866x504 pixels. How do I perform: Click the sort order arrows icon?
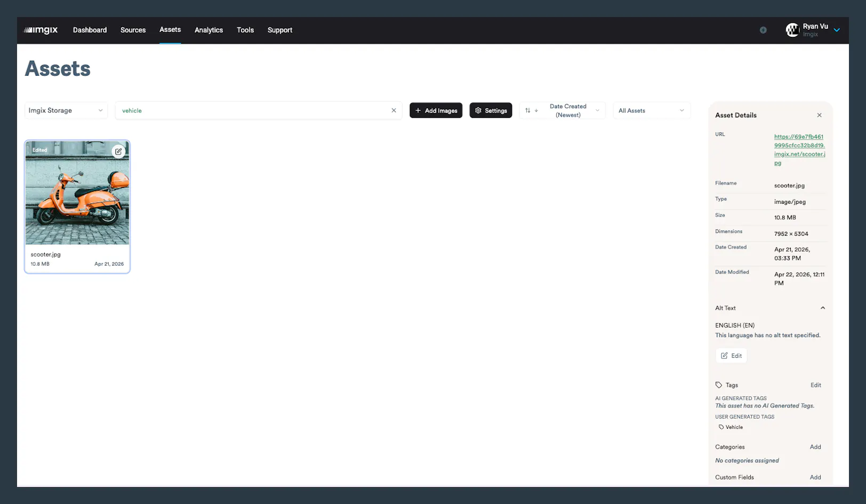528,110
